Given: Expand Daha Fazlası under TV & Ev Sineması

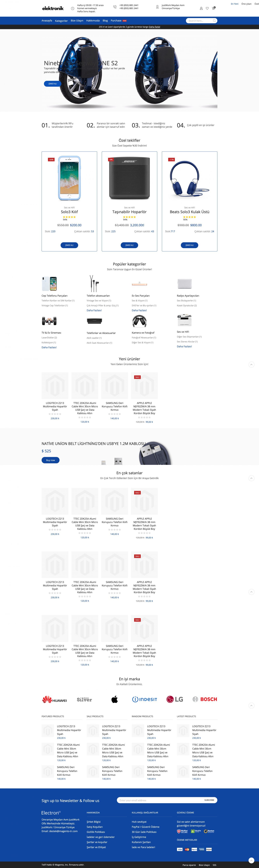Looking at the screenshot, I should (49, 347).
